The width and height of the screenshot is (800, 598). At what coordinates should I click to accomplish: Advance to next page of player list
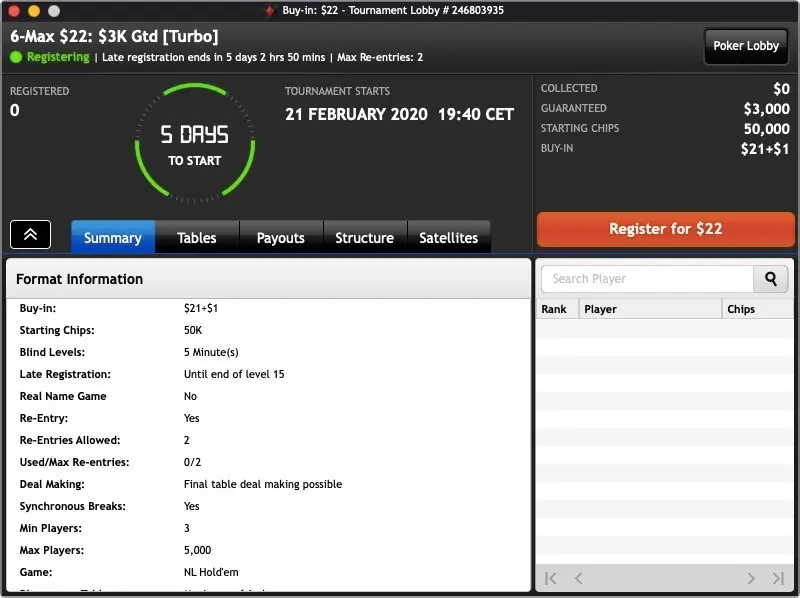750,578
